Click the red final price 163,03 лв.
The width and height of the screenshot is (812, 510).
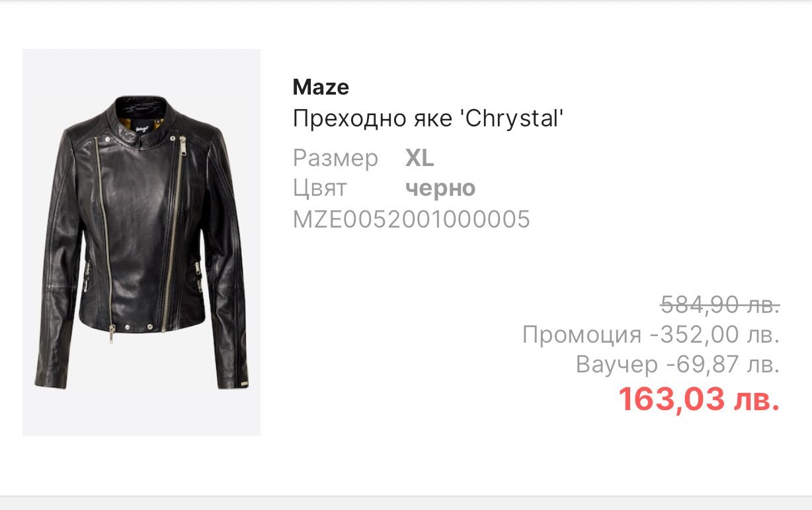[699, 400]
